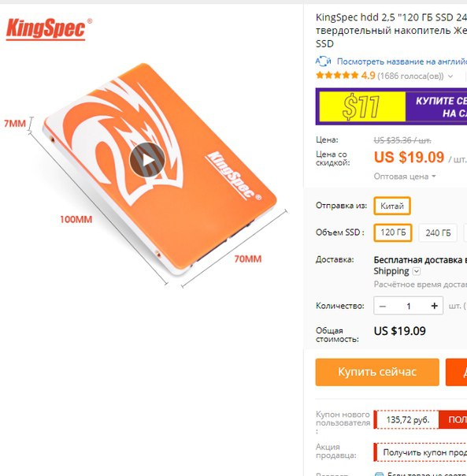Click the quantity input field

click(x=409, y=306)
